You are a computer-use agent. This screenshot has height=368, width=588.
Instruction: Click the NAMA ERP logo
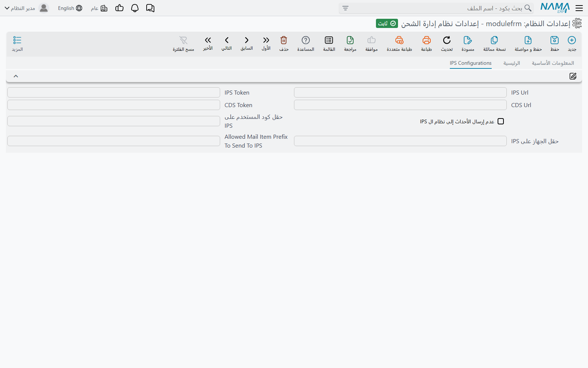point(555,8)
